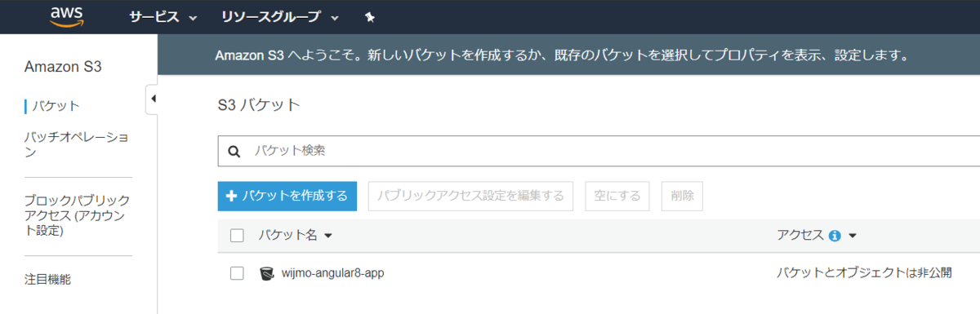Select バケット in the sidebar
The image size is (980, 314).
pos(56,106)
